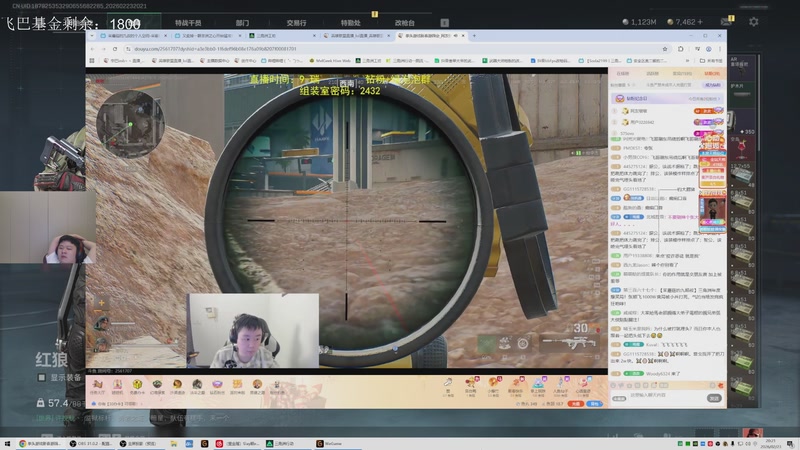Open the game settings gear icon
The width and height of the screenshot is (800, 450).
pos(754,21)
